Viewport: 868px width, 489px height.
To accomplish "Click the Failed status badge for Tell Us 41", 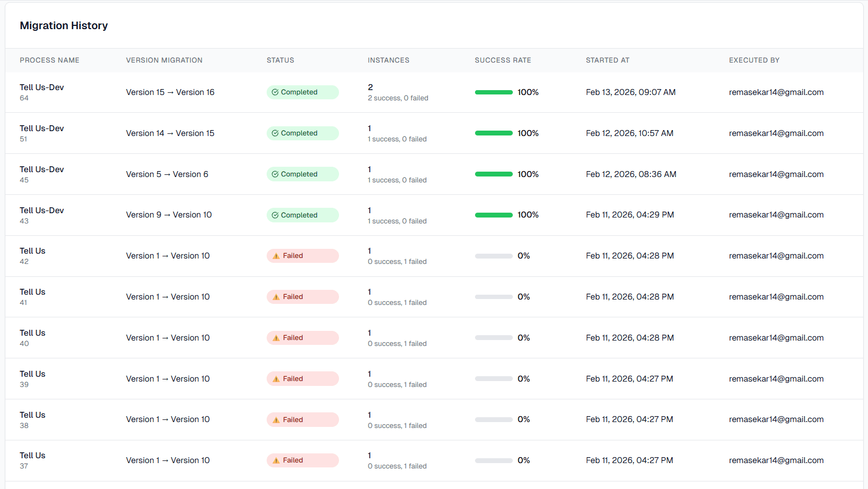I will [x=302, y=297].
